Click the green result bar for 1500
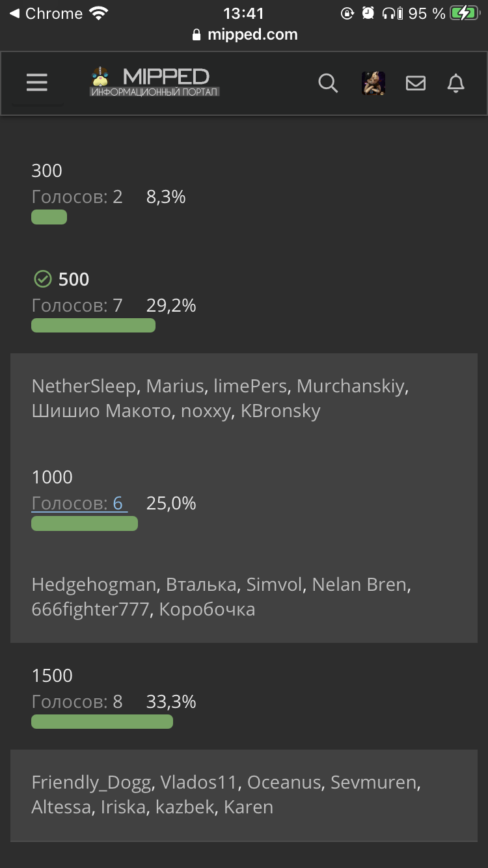Viewport: 488px width, 868px height. 102,722
